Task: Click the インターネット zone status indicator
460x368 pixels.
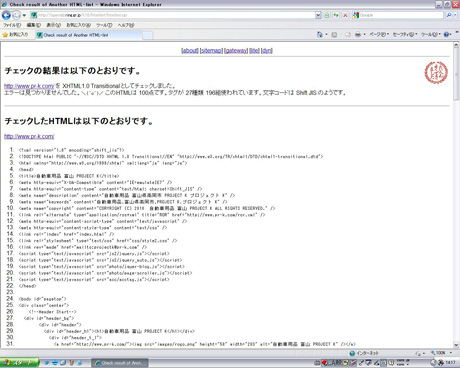Action: tap(364, 353)
